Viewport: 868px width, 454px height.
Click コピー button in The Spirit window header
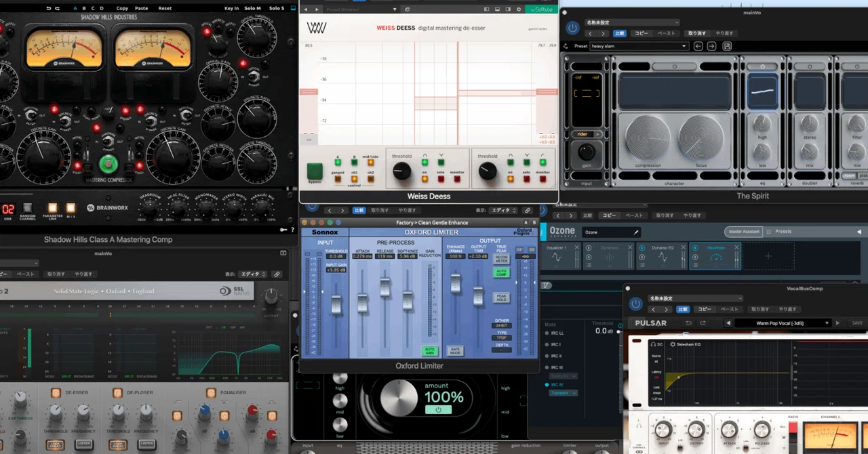click(641, 33)
